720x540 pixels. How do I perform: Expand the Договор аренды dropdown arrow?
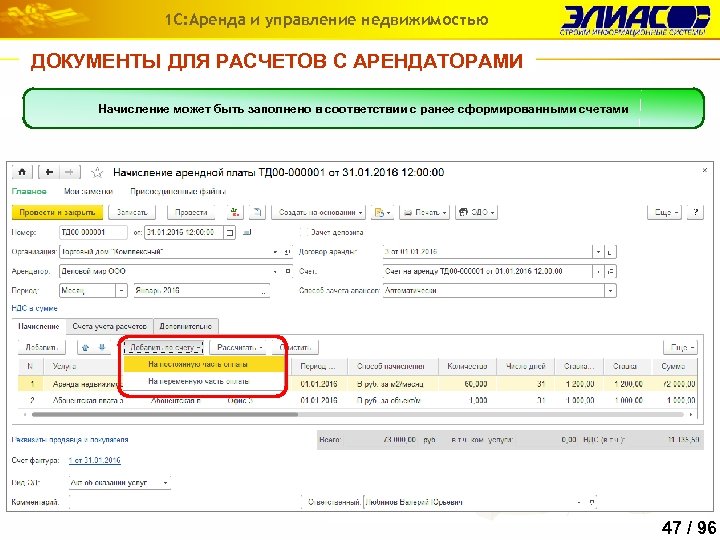point(598,252)
